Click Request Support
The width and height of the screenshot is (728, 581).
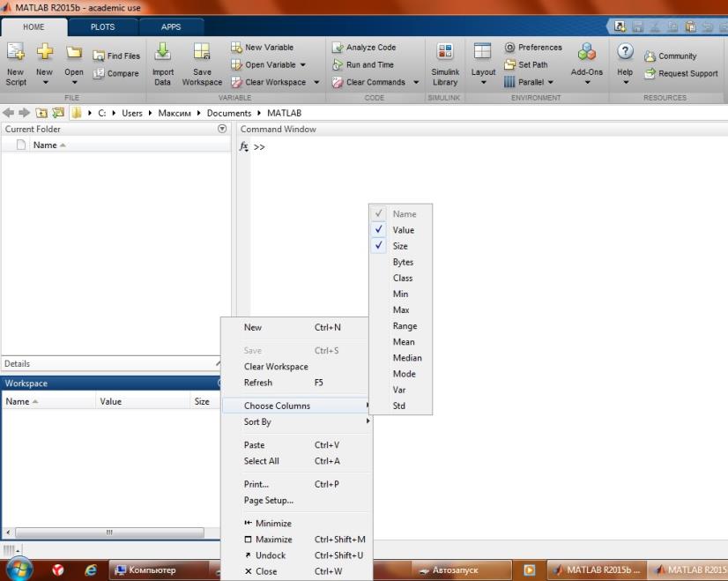point(681,73)
